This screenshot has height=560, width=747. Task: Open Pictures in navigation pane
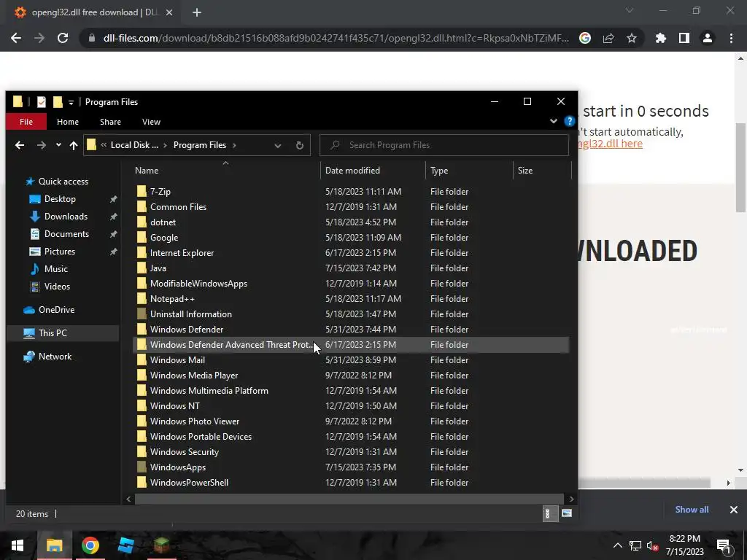tap(60, 252)
